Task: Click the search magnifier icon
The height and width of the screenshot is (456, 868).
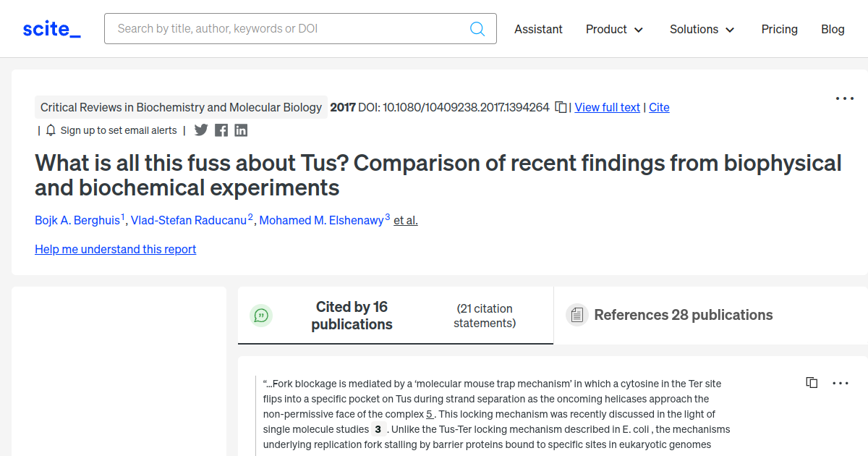Action: [477, 28]
